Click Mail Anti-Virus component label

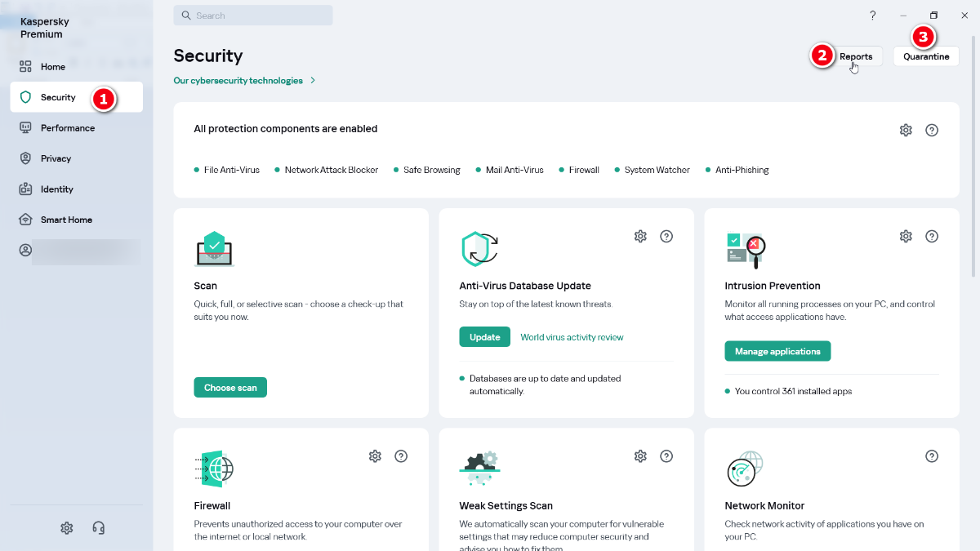[x=514, y=170]
